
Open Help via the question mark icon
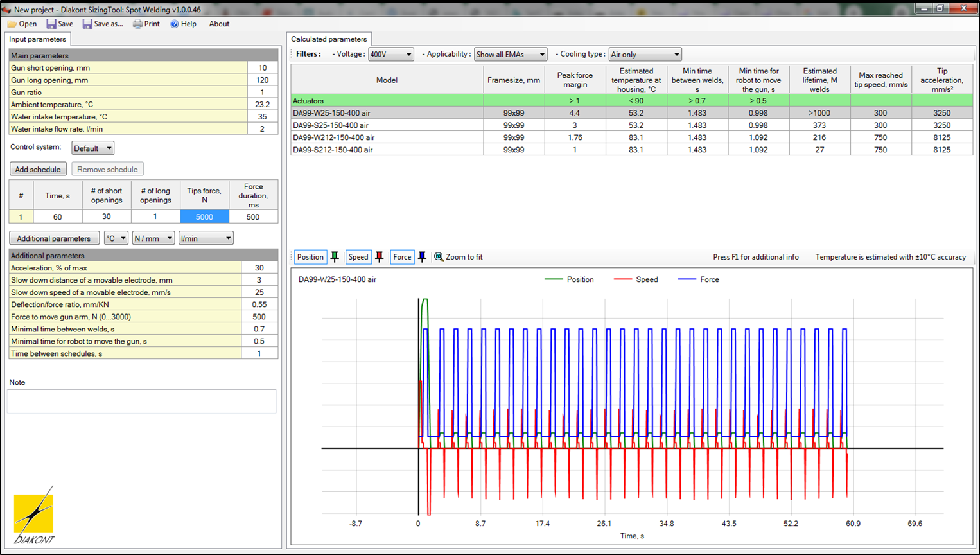point(175,24)
